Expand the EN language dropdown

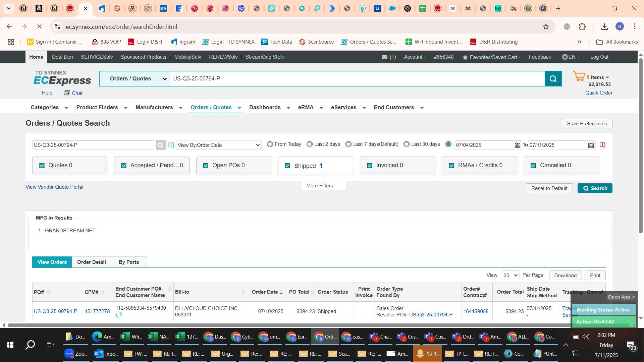pos(571,57)
